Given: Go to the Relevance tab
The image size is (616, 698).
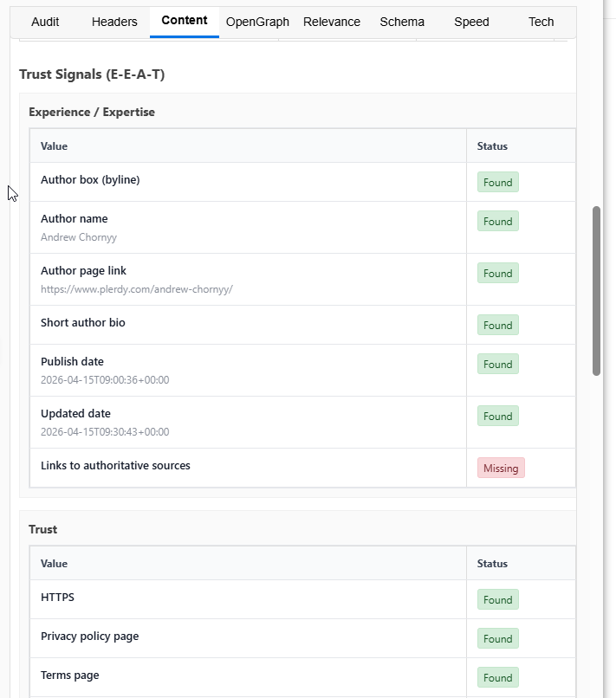Looking at the screenshot, I should click(x=332, y=22).
